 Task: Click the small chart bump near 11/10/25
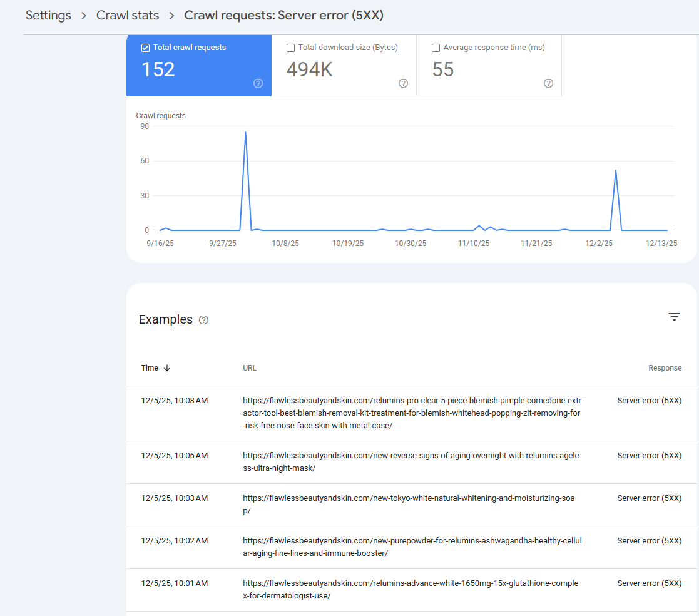point(479,226)
